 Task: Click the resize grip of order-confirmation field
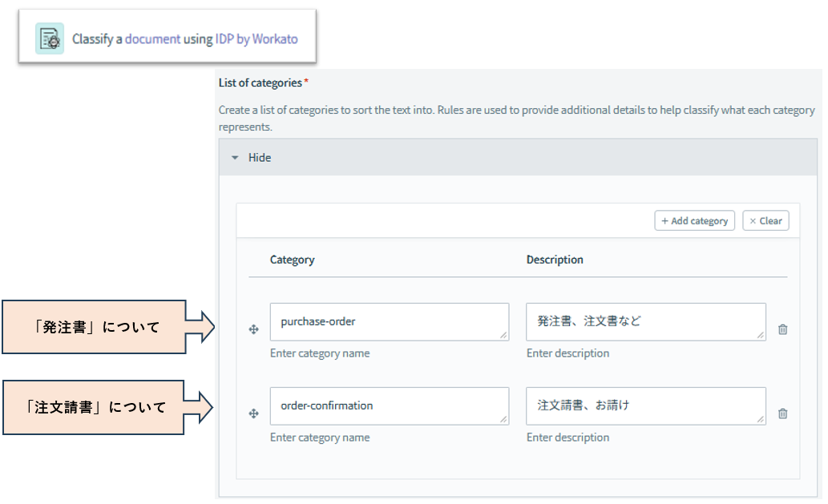503,420
